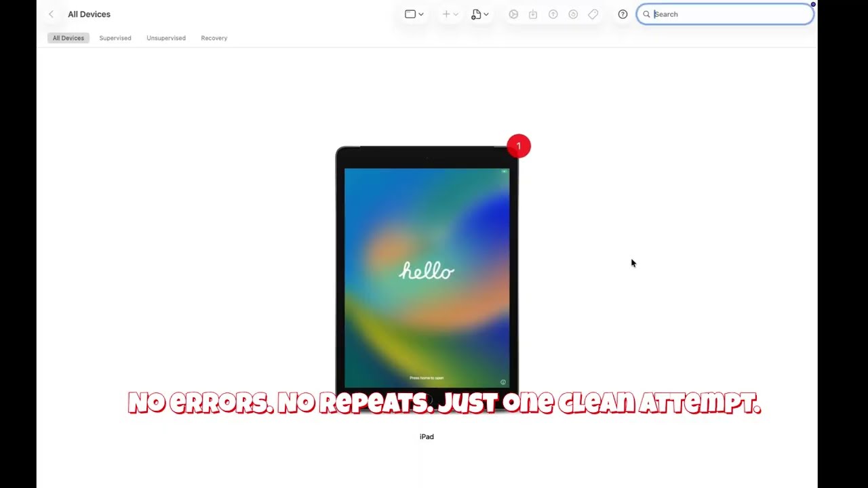Go back using the back chevron
This screenshot has height=488, width=868.
(x=51, y=14)
